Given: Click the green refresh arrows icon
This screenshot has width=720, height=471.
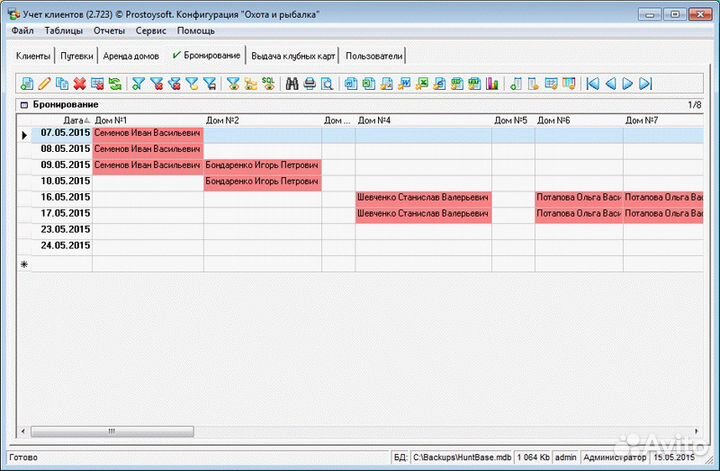Looking at the screenshot, I should coord(115,84).
